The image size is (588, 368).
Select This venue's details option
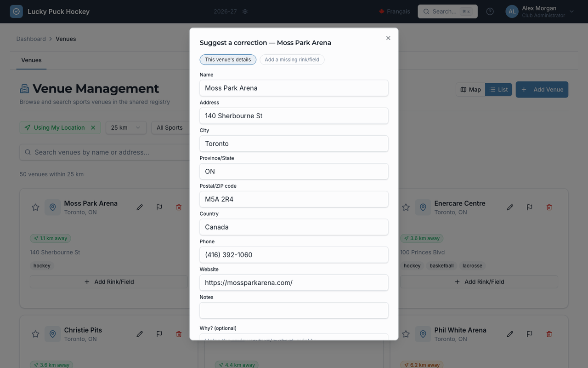(228, 59)
